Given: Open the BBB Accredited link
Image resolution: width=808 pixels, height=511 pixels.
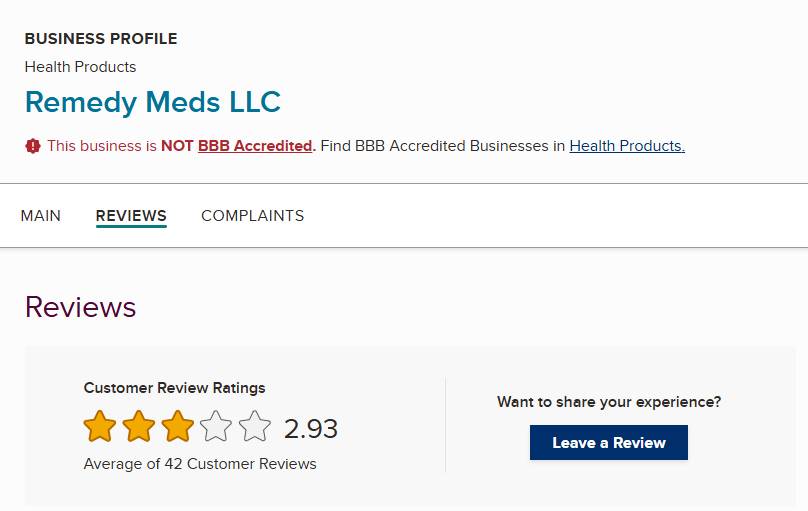Looking at the screenshot, I should click(255, 146).
